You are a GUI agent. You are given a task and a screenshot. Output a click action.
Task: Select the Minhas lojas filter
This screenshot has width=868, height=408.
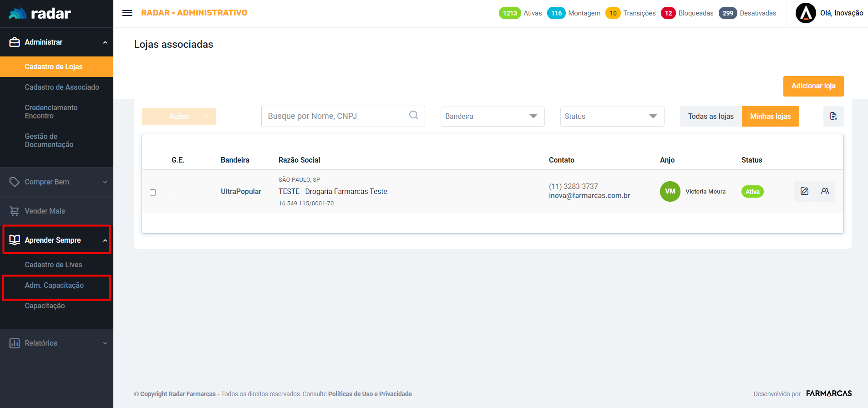pyautogui.click(x=770, y=116)
